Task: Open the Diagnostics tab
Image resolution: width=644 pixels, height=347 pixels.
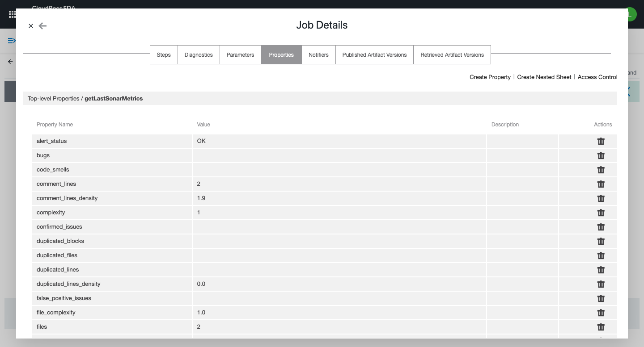Action: 199,54
